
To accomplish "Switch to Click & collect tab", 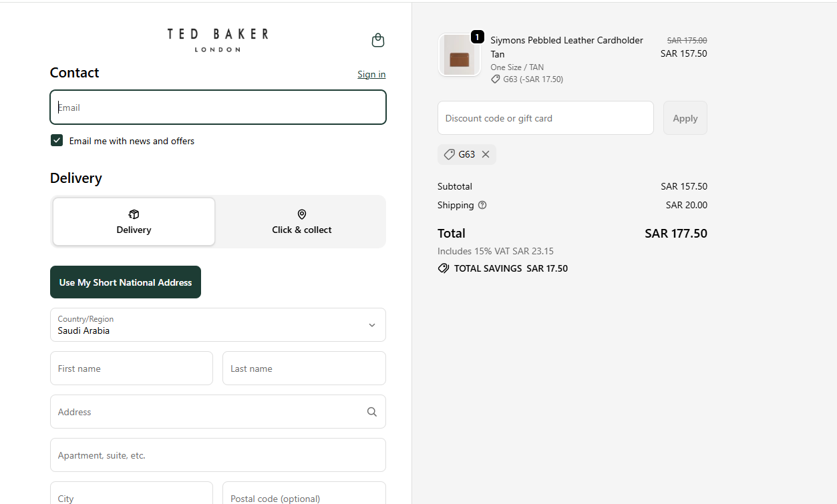I will (x=301, y=222).
